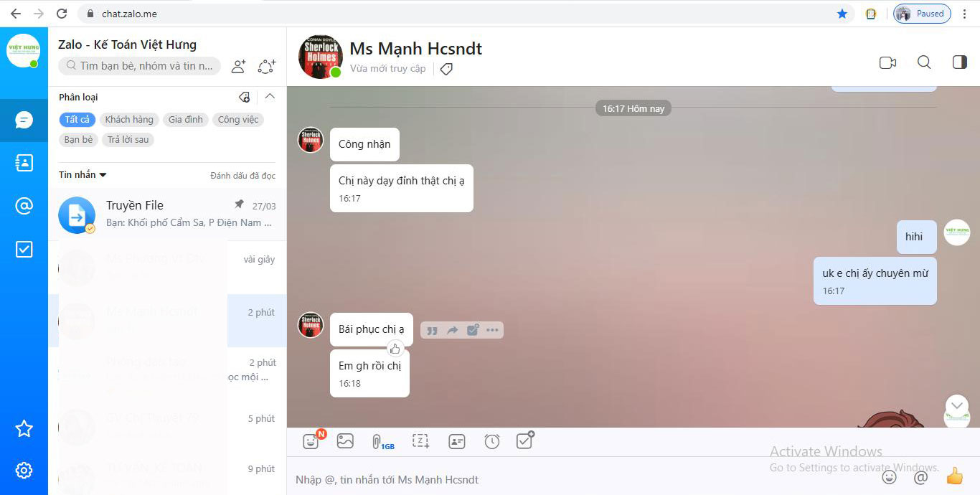Open the sticker picker in chat toolbar
The width and height of the screenshot is (980, 495).
click(x=311, y=441)
